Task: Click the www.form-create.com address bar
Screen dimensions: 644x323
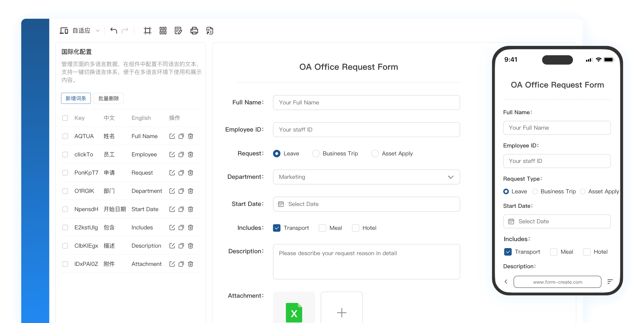Action: [x=557, y=282]
